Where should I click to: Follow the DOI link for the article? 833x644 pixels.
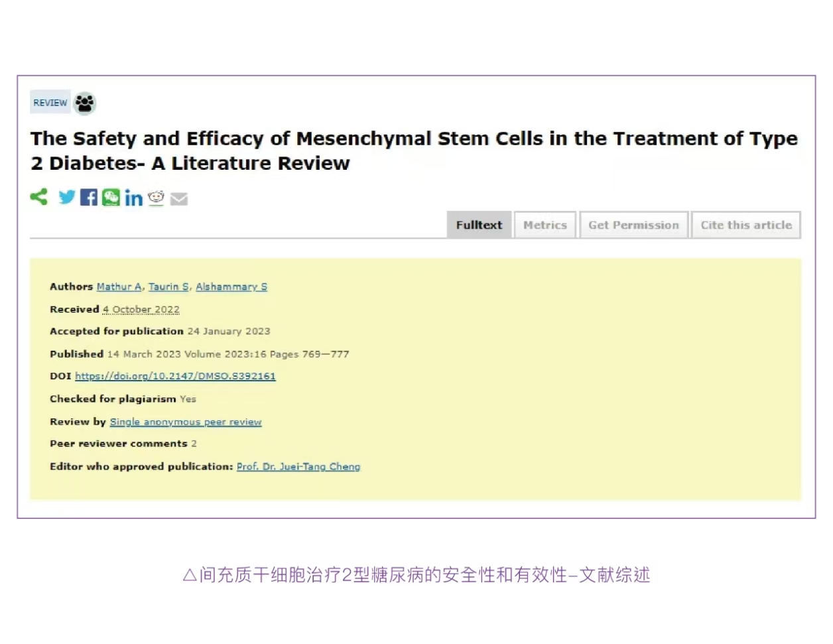pos(175,376)
